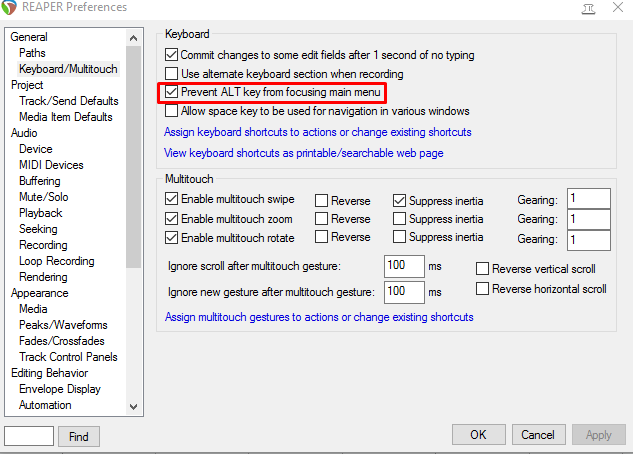Screen dimensions: 633x454
Task: Check Reverse for multitouch swipe
Action: (x=321, y=200)
